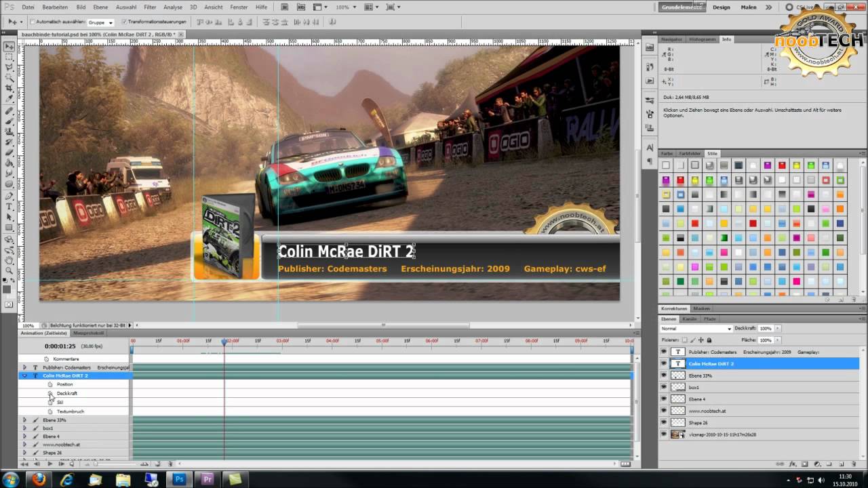Switch to the Messprotokoll tab

89,333
